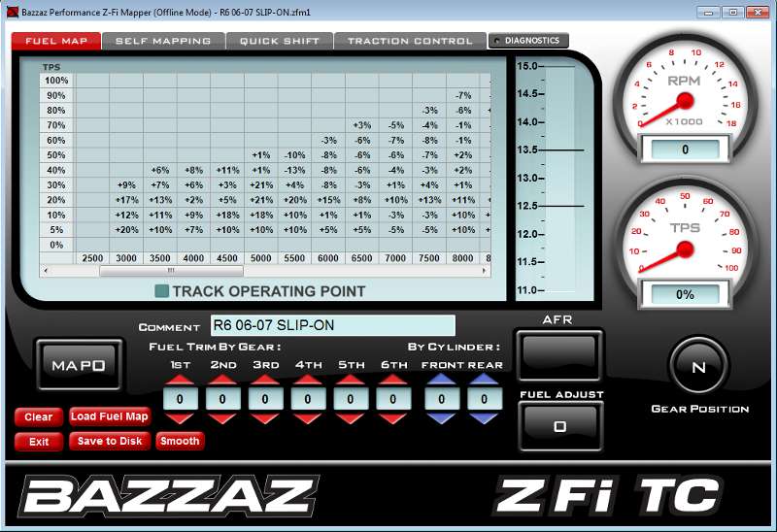This screenshot has width=777, height=532.
Task: Click the AFR scale bar at 13.5
Action: pos(560,150)
